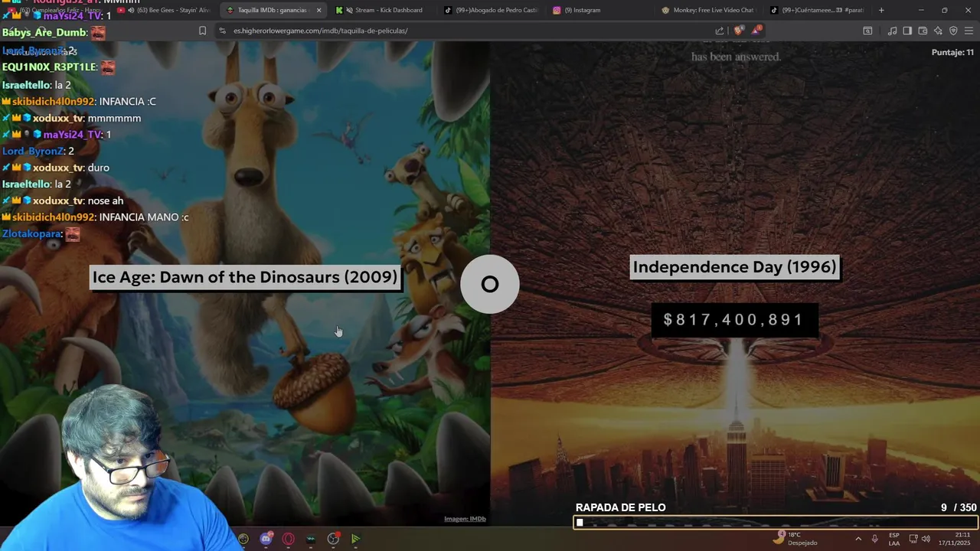Click the Puntaje: 11 score label

pyautogui.click(x=952, y=52)
